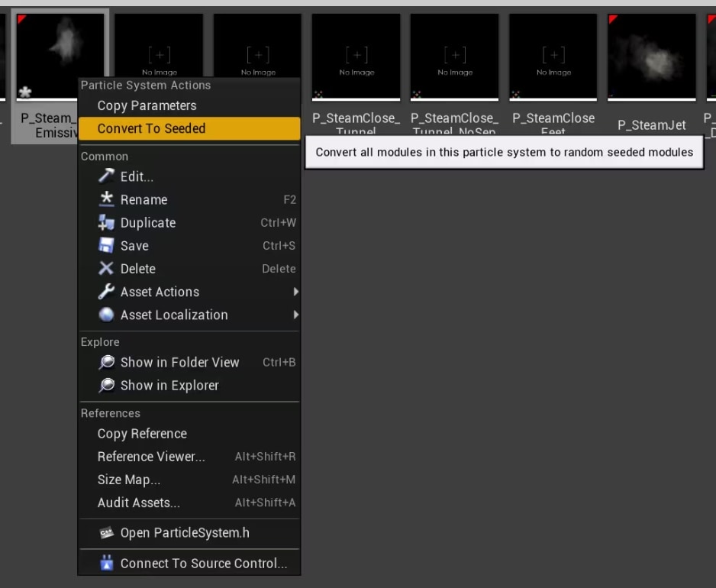Open the Reference Viewer
This screenshot has width=716, height=588.
pos(151,457)
